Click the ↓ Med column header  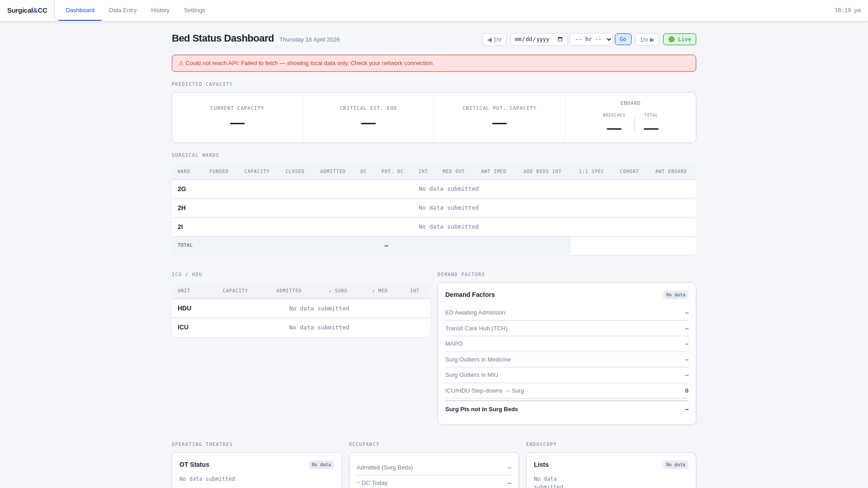coord(380,291)
